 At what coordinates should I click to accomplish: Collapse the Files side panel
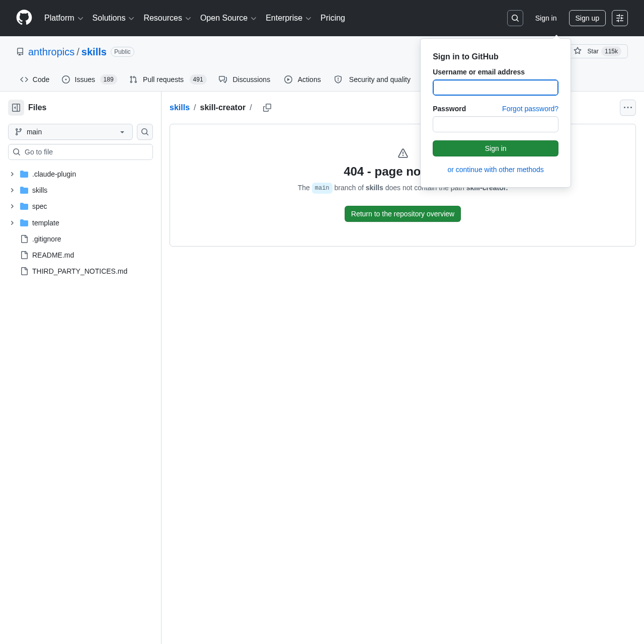click(x=16, y=108)
